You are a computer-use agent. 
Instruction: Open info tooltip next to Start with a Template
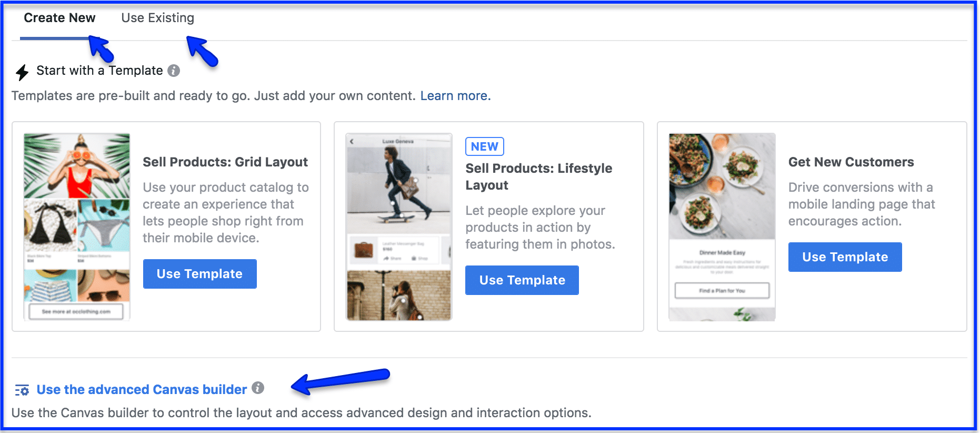tap(174, 71)
